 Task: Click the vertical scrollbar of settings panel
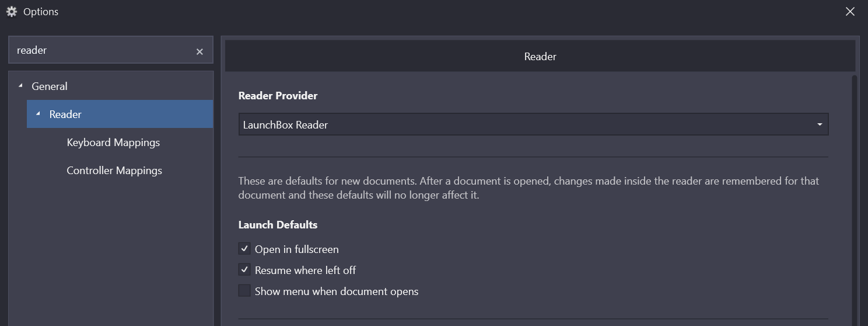click(855, 199)
